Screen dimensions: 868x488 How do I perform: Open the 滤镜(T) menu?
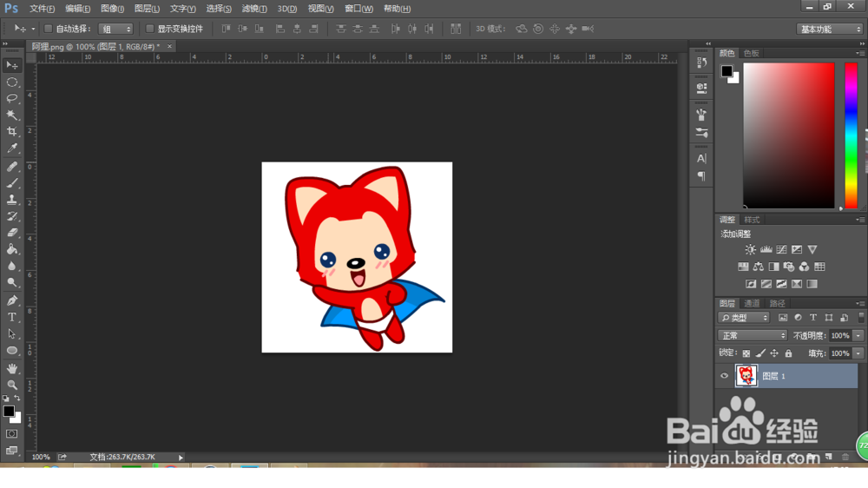click(x=254, y=9)
